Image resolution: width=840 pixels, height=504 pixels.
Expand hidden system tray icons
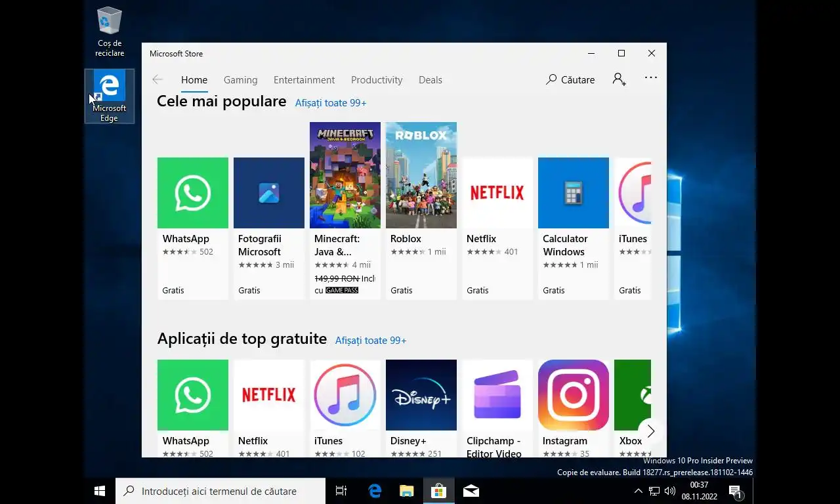coord(638,491)
